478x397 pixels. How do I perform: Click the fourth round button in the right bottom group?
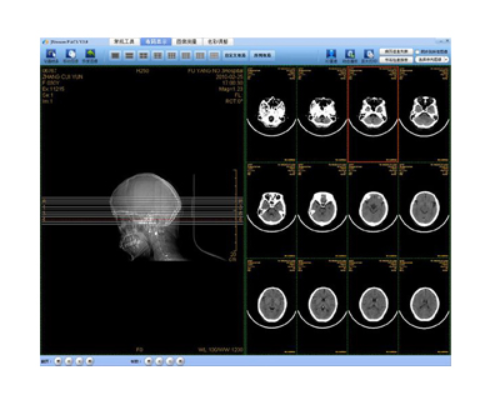tap(180, 361)
